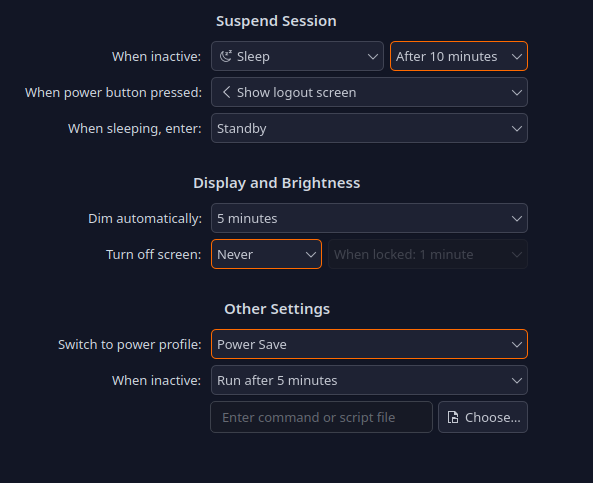Viewport: 593px width, 483px height.
Task: Click the disabled When locked dropdown
Action: pyautogui.click(x=428, y=254)
